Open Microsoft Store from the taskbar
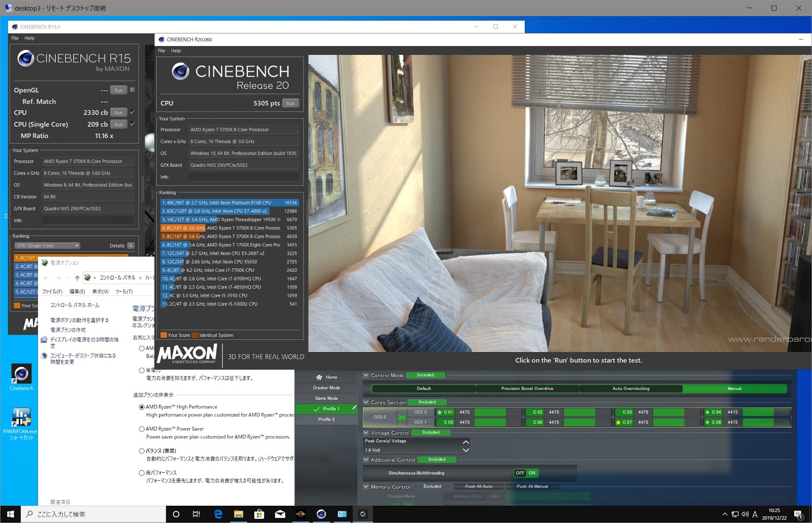 coord(259,514)
